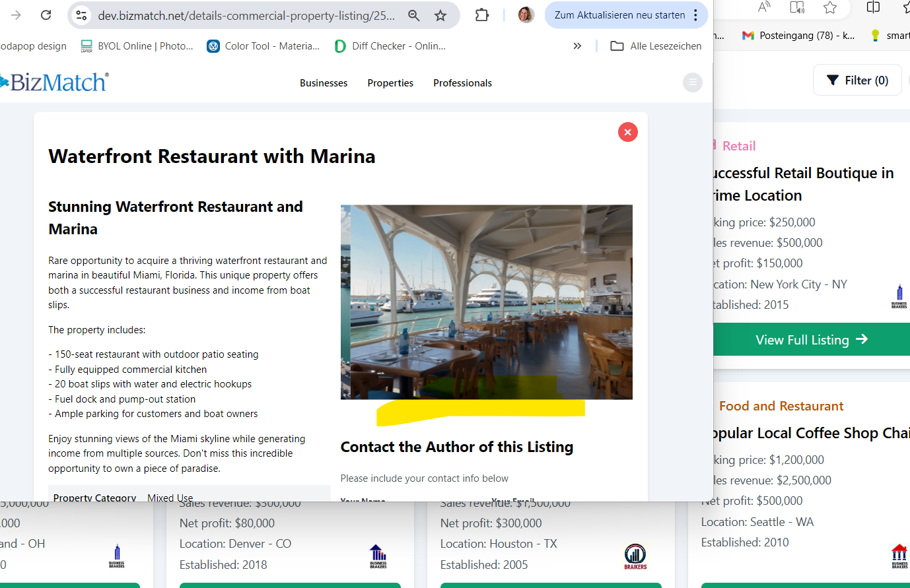This screenshot has height=588, width=910.
Task: Open the Alle Lesezeichen bookmarks folder
Action: (656, 46)
